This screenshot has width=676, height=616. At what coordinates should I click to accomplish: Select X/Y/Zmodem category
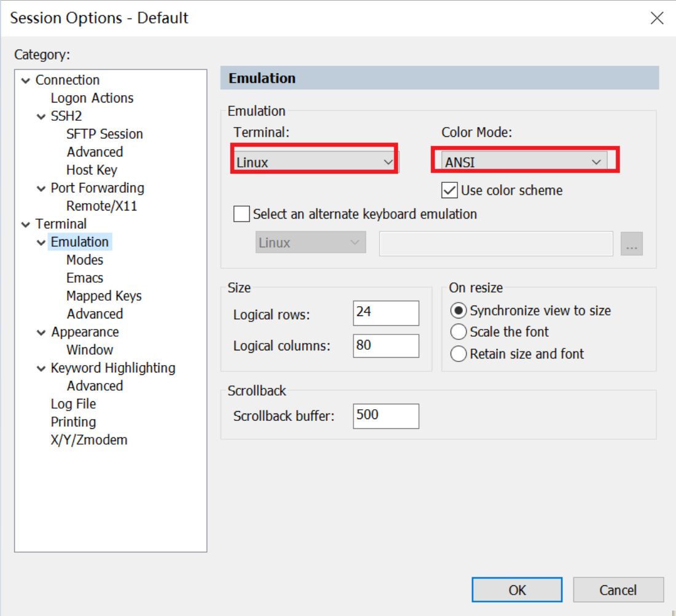(x=89, y=440)
